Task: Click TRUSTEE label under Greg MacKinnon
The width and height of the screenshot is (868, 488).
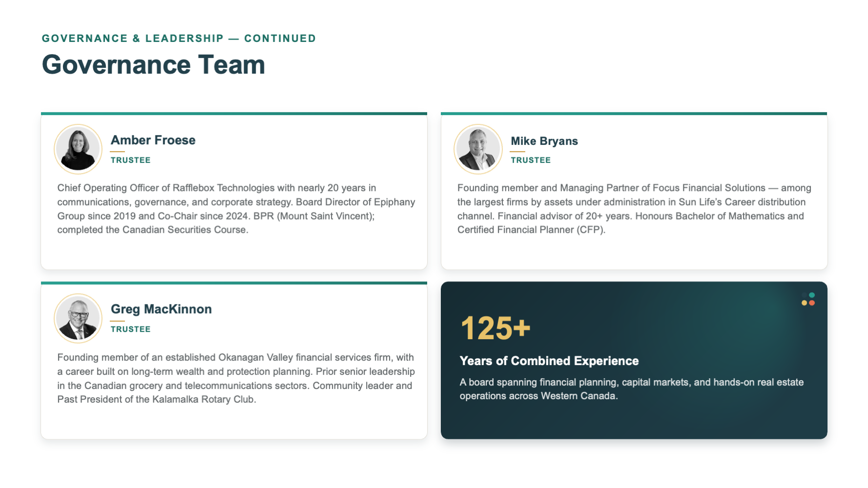Action: (x=130, y=329)
